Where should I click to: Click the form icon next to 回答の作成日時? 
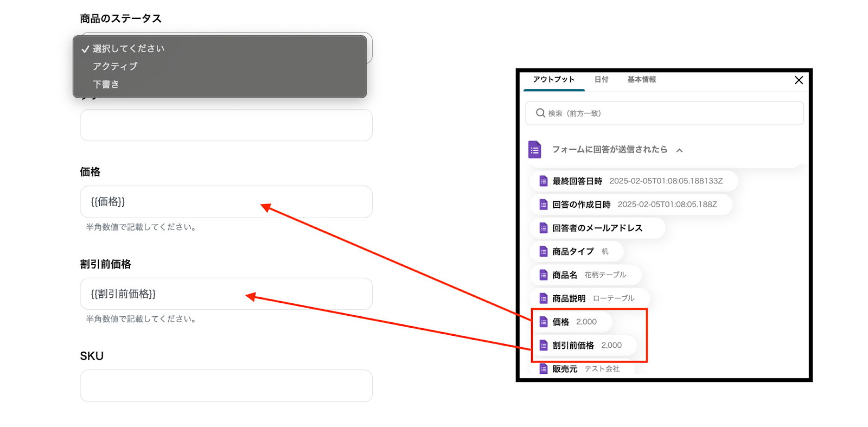(543, 205)
